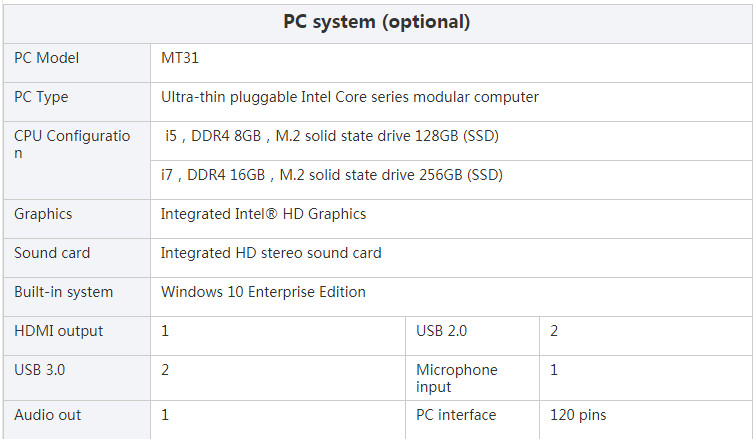
Task: Click the i7 DDR4 16GB configuration row
Action: point(331,175)
